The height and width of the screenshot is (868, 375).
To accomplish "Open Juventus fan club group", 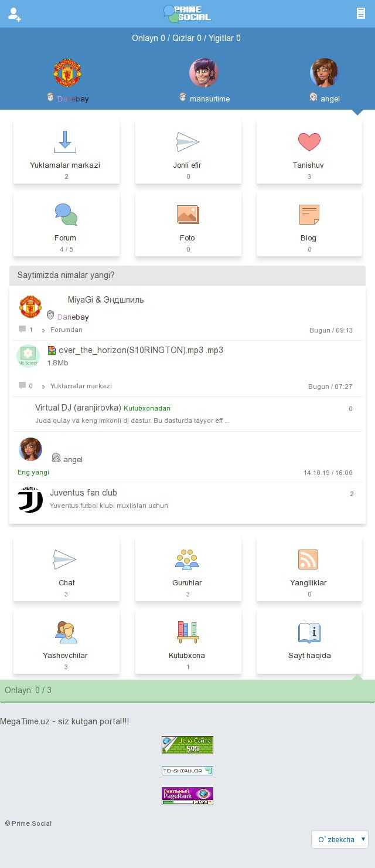I will [x=83, y=493].
